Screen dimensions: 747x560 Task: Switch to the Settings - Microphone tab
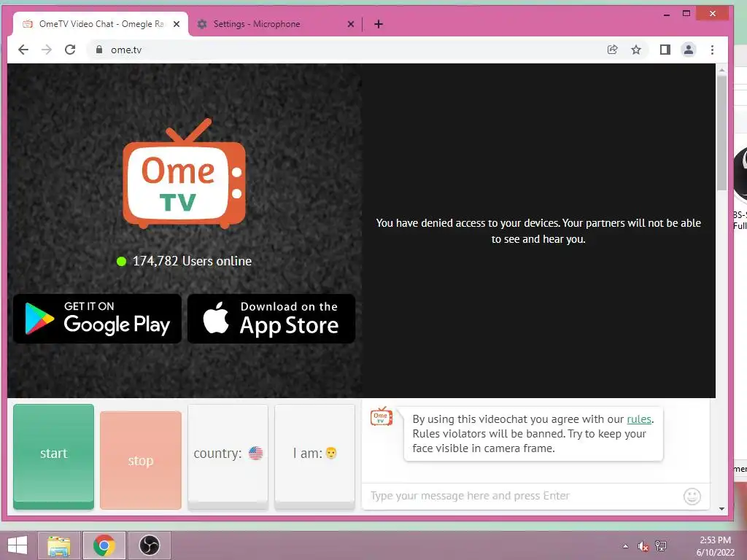tap(275, 24)
